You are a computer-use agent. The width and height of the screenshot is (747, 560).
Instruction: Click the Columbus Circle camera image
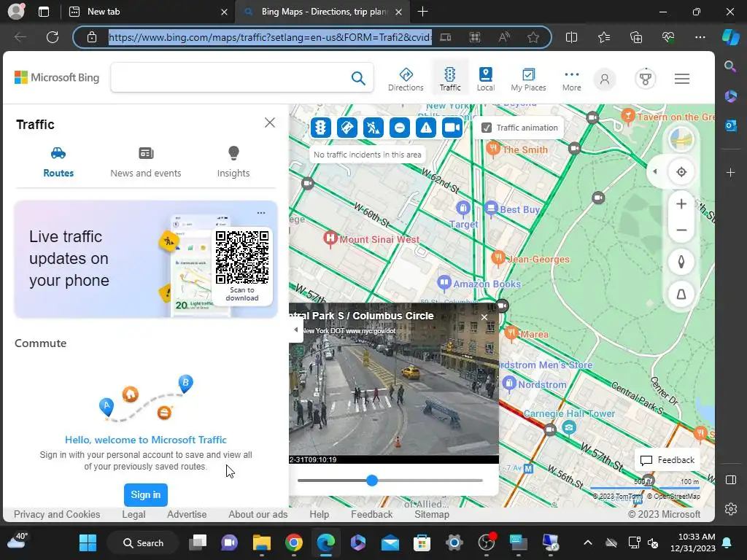393,384
